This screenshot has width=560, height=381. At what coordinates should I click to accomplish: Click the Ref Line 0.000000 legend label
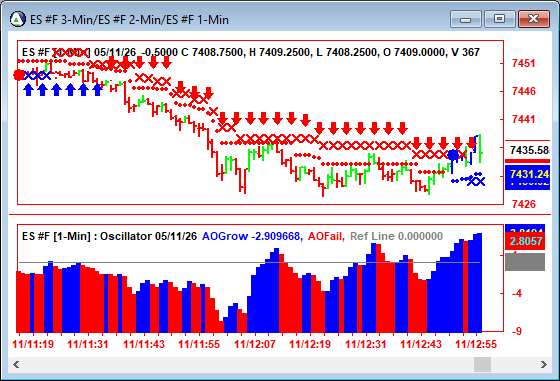[396, 236]
